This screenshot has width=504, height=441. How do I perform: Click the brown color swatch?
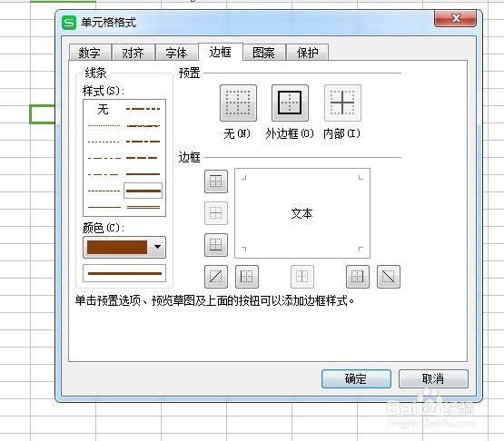[x=117, y=247]
